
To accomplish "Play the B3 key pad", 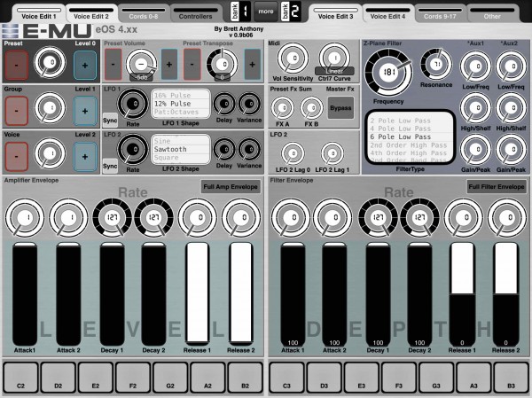I will click(x=511, y=378).
